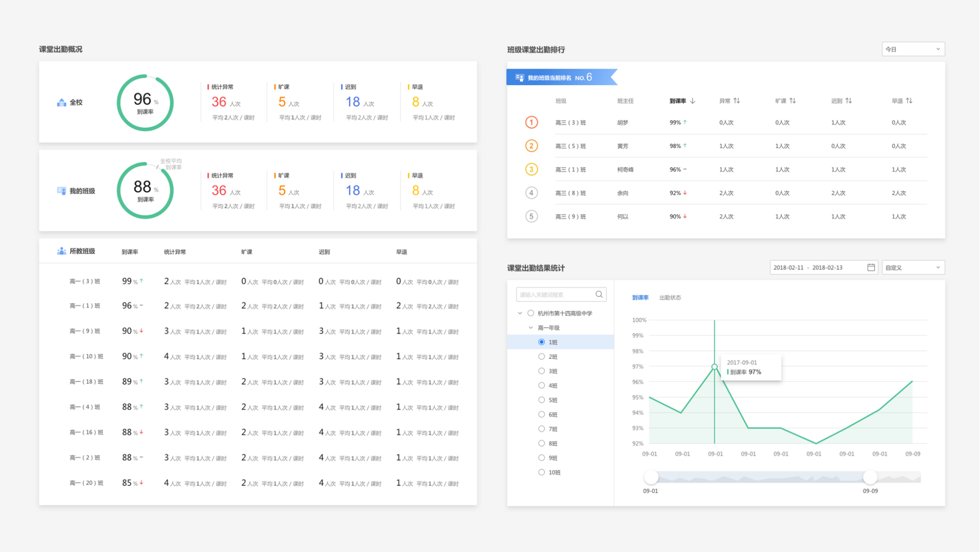
Task: Click the right 09-09 range slider handle
Action: tap(870, 477)
